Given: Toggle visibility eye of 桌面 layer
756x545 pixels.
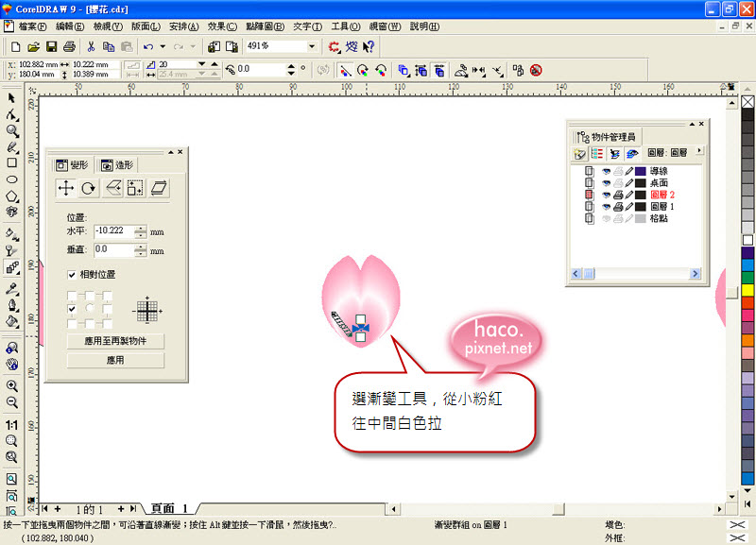Looking at the screenshot, I should click(x=606, y=183).
